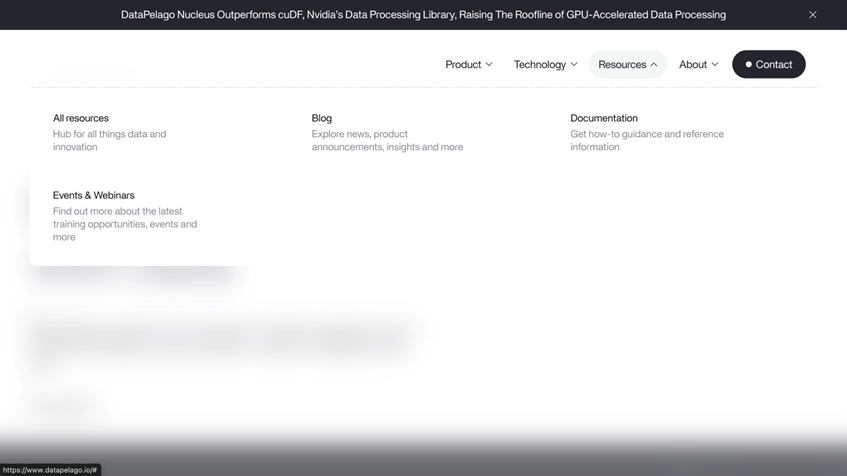This screenshot has width=847, height=476.
Task: Expand the chevron next to Product
Action: (x=489, y=65)
